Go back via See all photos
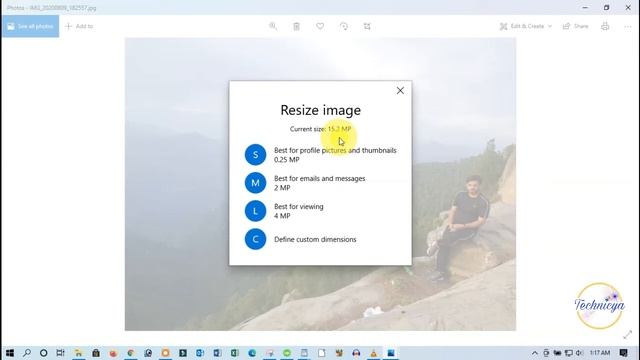This screenshot has width=640, height=360. [31, 26]
